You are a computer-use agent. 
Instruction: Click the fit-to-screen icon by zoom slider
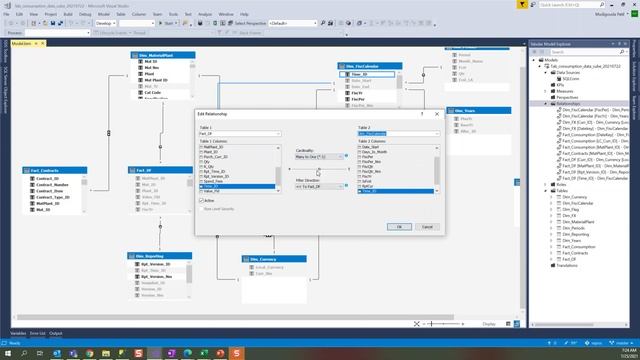(416, 324)
